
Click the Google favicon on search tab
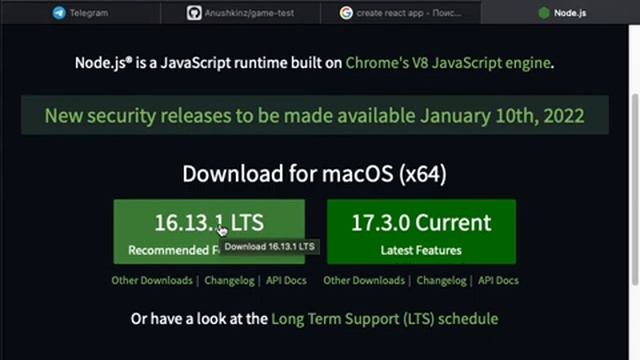point(346,13)
